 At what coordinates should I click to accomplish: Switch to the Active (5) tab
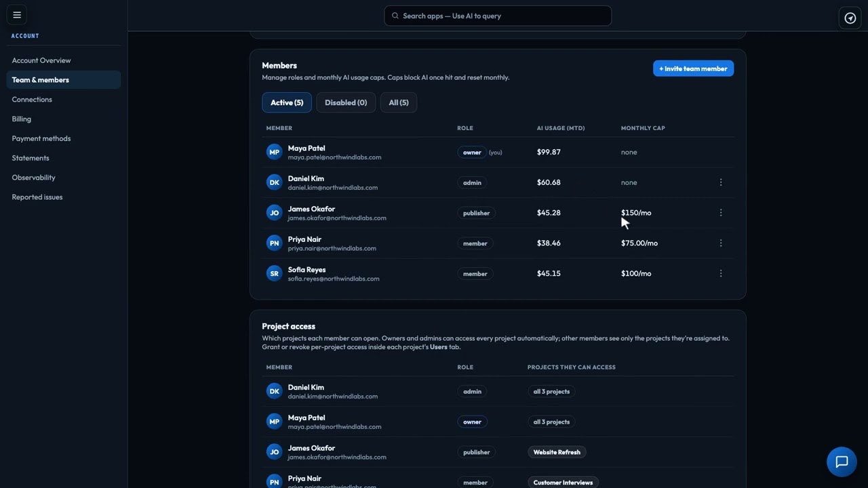point(287,102)
